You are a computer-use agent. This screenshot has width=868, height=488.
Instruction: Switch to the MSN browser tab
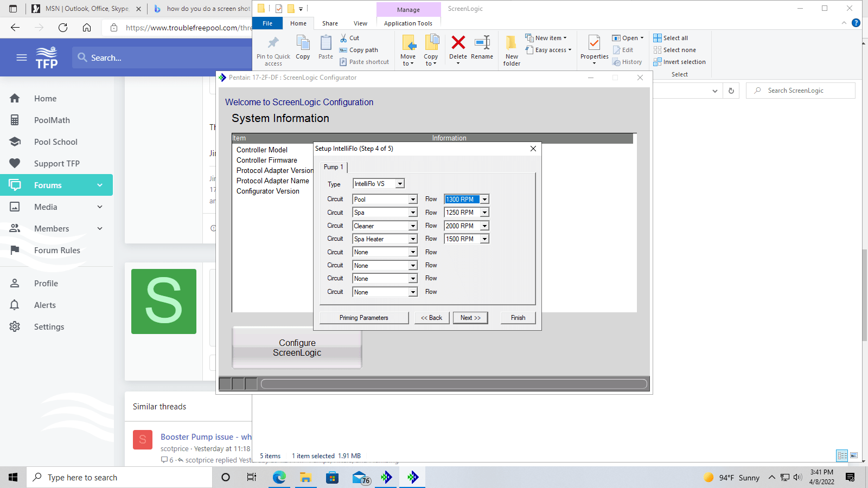[85, 9]
